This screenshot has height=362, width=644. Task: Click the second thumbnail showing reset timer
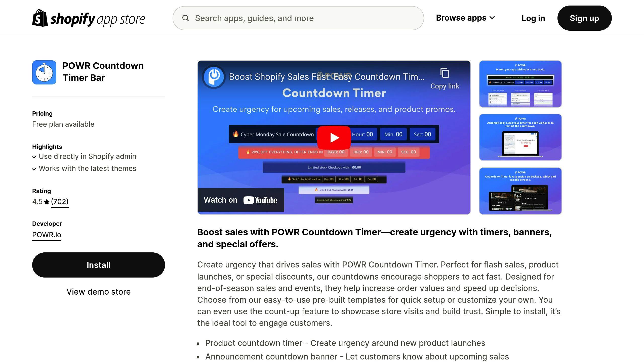tap(520, 137)
